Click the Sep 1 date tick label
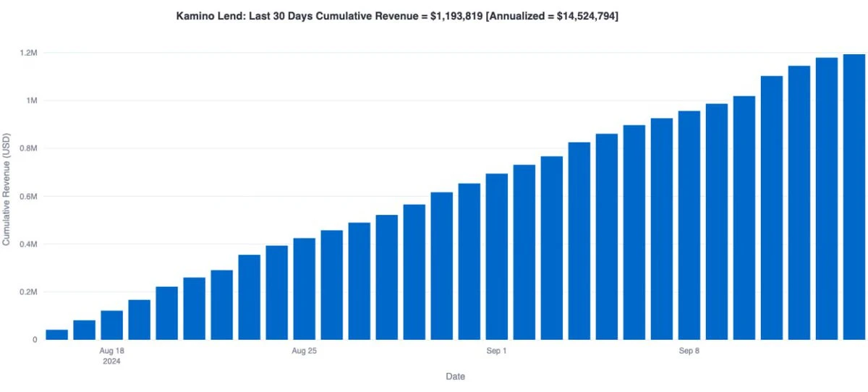Image resolution: width=868 pixels, height=392 pixels. [496, 352]
